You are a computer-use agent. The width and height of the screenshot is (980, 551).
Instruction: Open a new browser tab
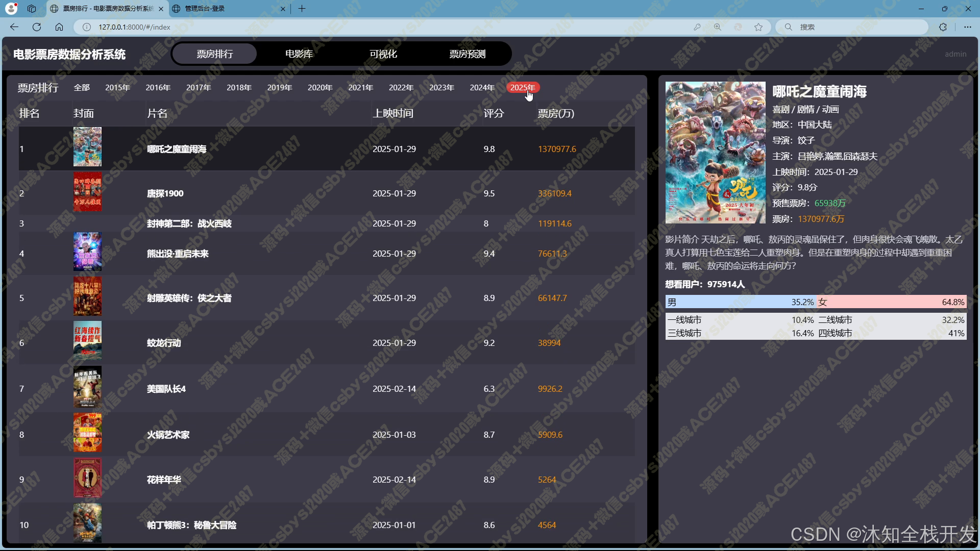point(302,9)
